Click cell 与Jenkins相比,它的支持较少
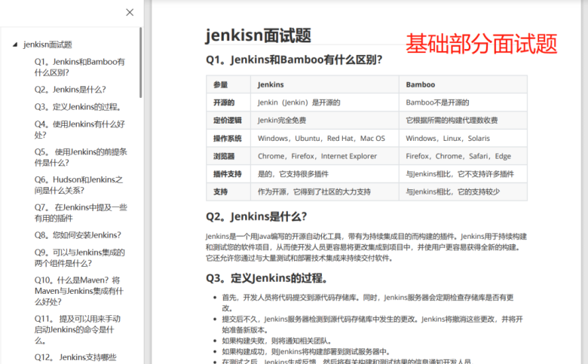The width and height of the screenshot is (588, 364). [x=463, y=191]
